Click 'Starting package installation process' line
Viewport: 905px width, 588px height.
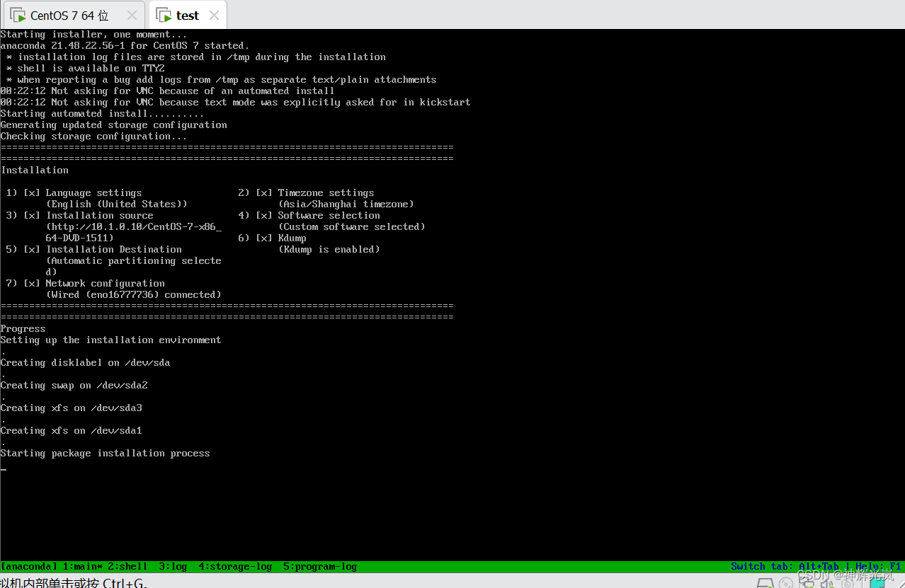105,453
